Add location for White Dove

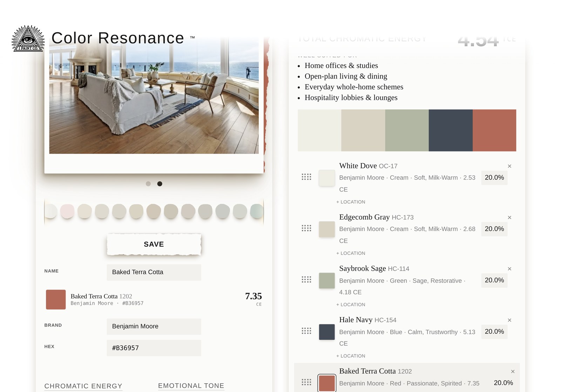tap(351, 202)
